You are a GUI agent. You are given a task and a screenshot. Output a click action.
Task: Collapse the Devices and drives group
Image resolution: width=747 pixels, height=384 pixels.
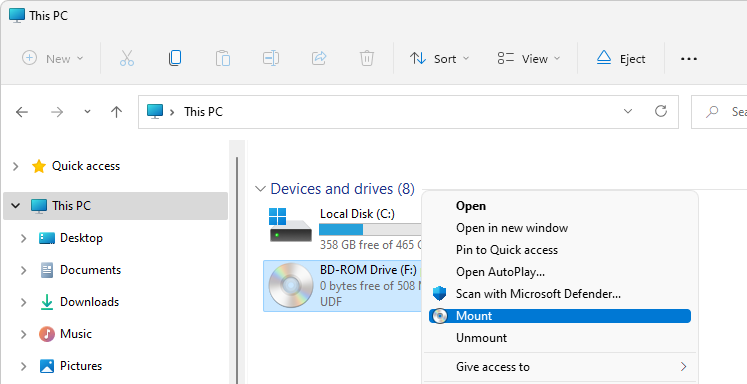tap(260, 189)
